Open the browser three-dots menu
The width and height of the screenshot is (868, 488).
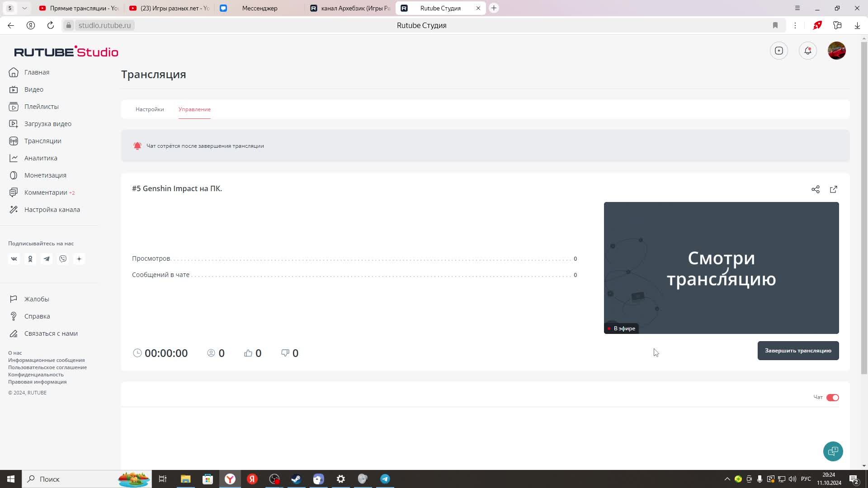[x=795, y=25]
